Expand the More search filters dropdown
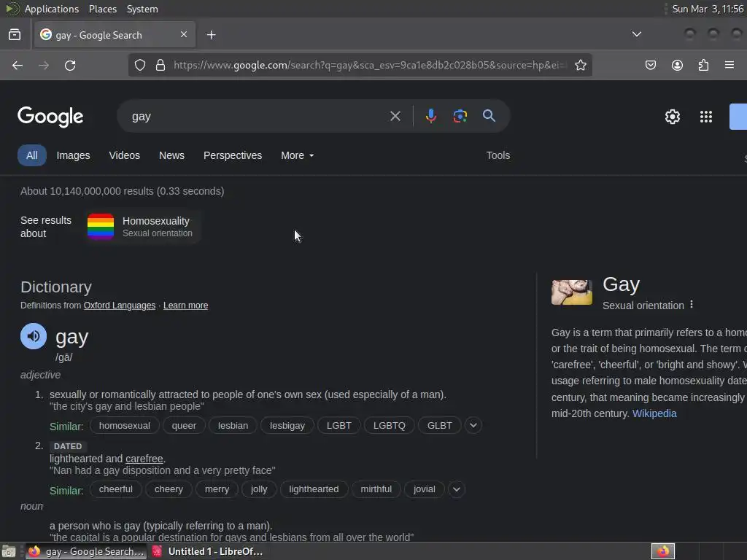 (298, 155)
